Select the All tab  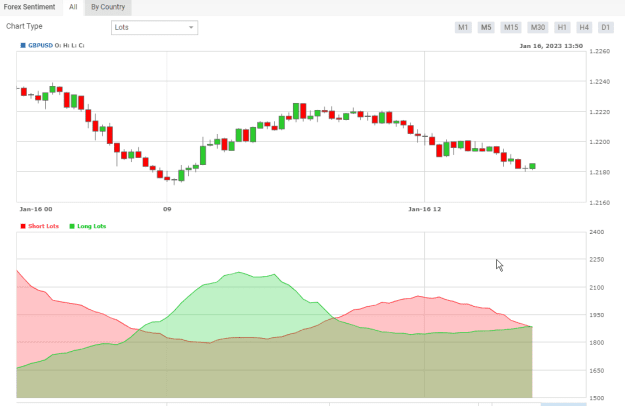coord(73,7)
